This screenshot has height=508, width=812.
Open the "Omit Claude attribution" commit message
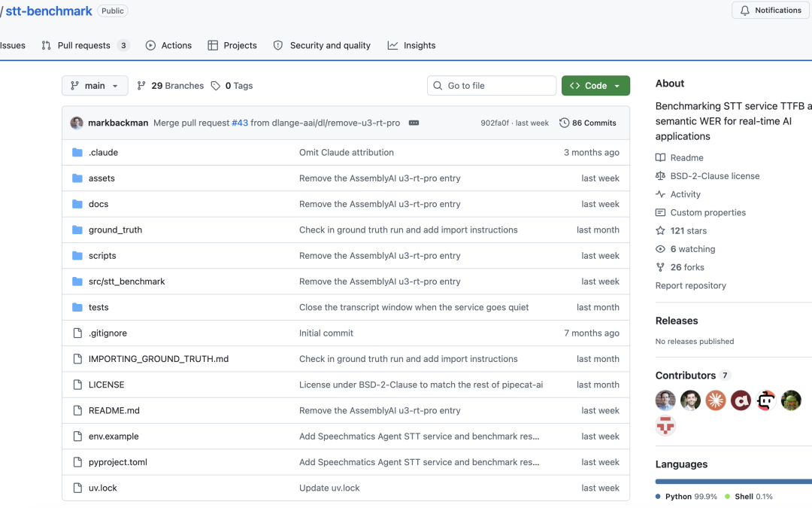(347, 152)
